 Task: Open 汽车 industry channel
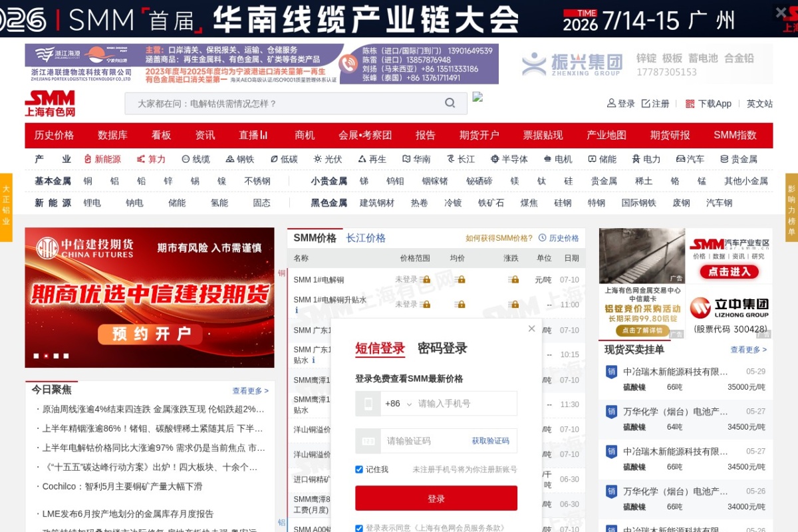(690, 159)
